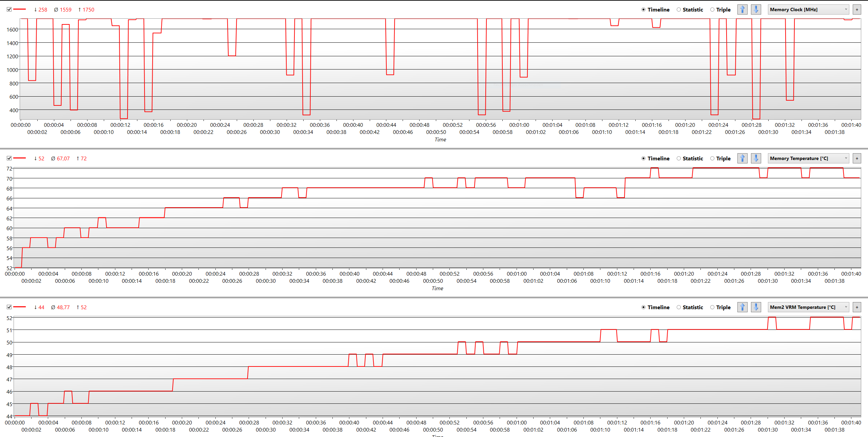Open the Memory Temperature [°C] dropdown
This screenshot has height=437, width=868.
[808, 158]
